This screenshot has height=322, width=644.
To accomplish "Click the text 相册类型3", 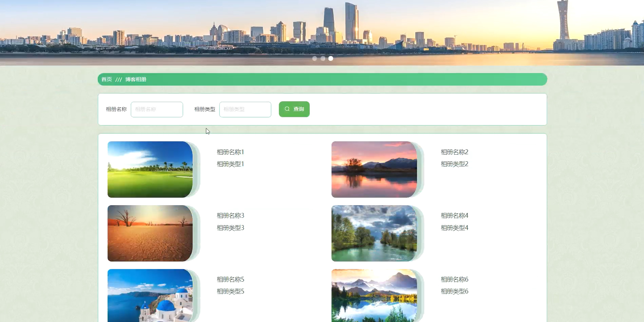I will (x=230, y=228).
